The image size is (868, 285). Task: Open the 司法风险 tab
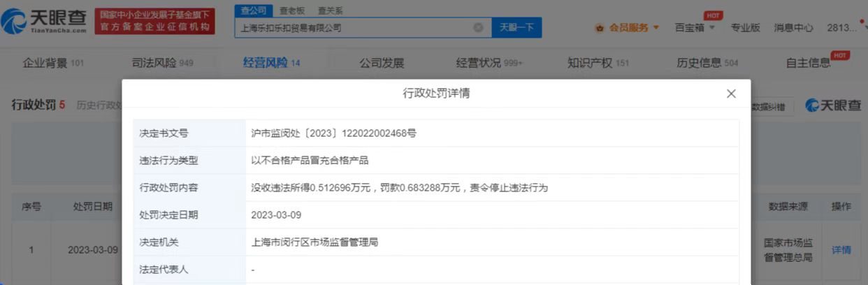tap(162, 63)
